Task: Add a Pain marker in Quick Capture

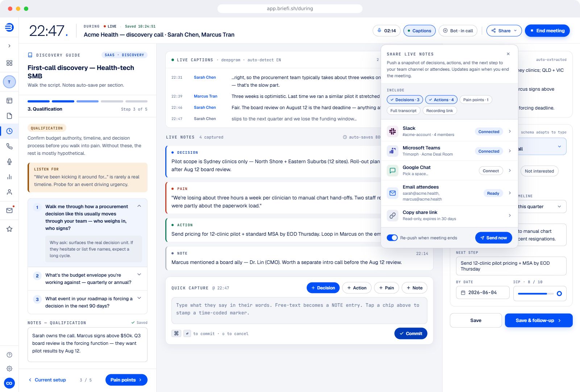Action: [x=386, y=288]
